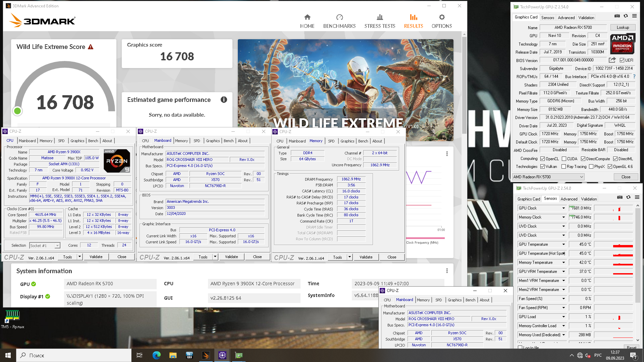Open 3DMark OPTIONS gear

coord(442,17)
